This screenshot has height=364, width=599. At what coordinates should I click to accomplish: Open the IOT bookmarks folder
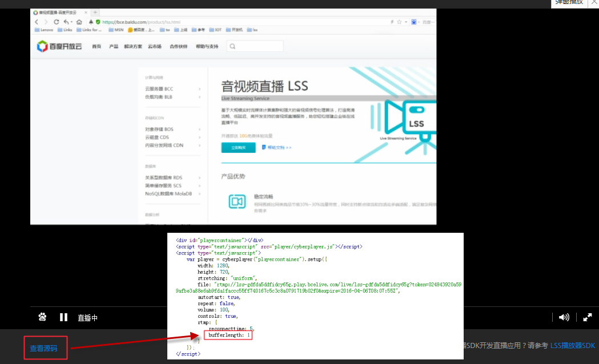(x=215, y=30)
